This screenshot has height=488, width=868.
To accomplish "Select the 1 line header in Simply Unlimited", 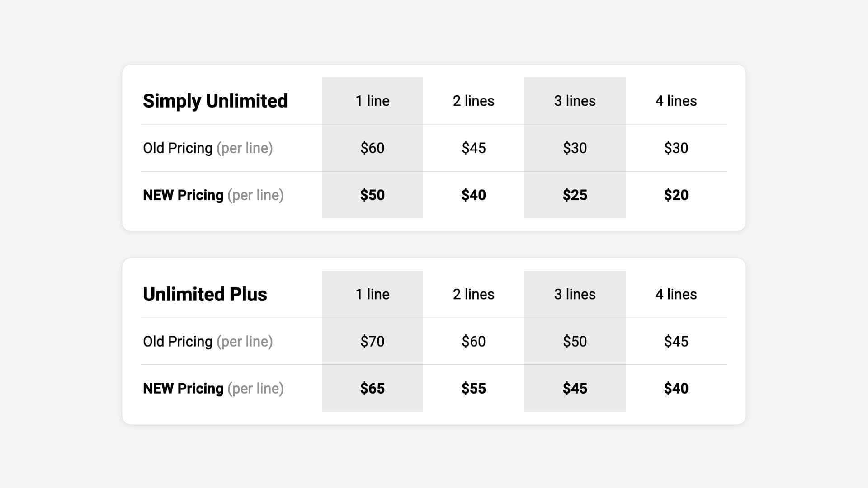I will coord(372,101).
